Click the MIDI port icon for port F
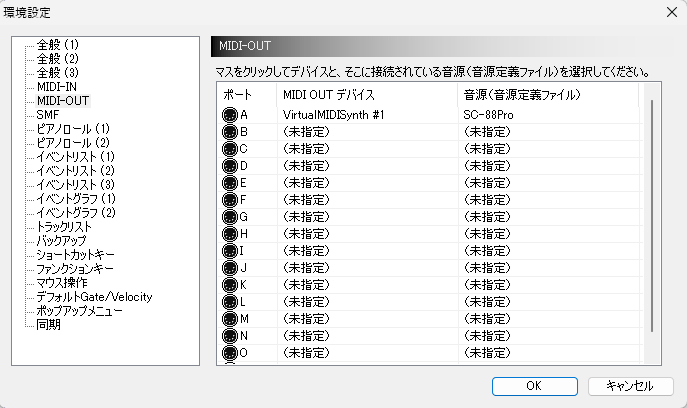 tap(230, 200)
